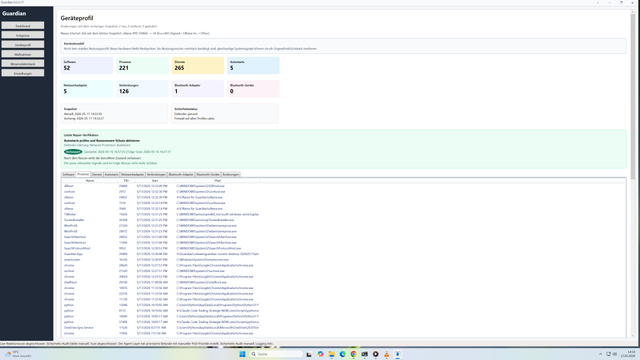Open the weather widget in the taskbar

[17, 354]
